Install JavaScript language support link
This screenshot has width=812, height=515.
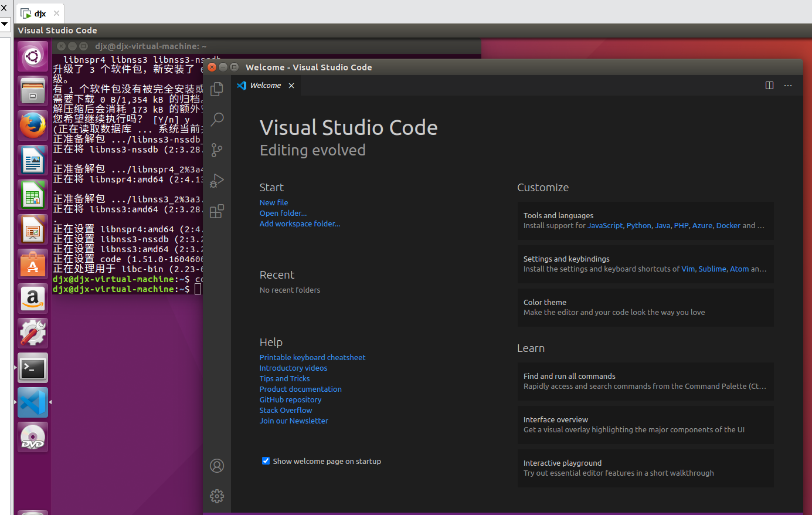click(605, 225)
